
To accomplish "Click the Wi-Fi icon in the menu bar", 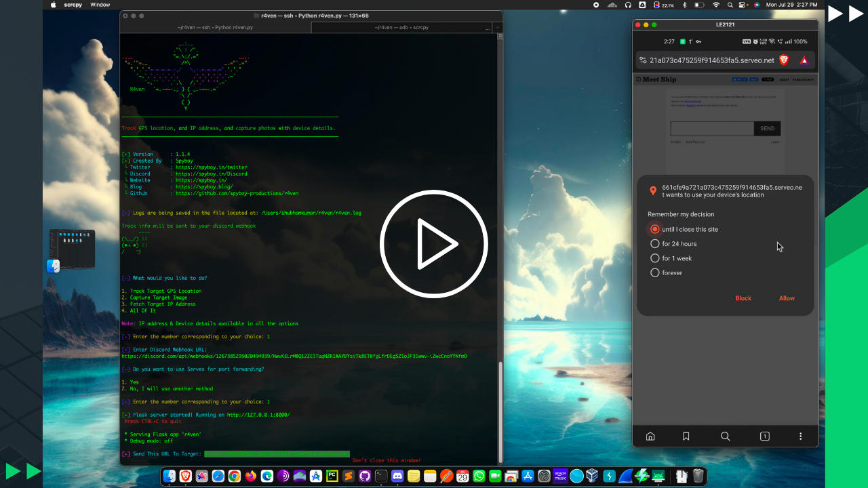I will [x=716, y=5].
